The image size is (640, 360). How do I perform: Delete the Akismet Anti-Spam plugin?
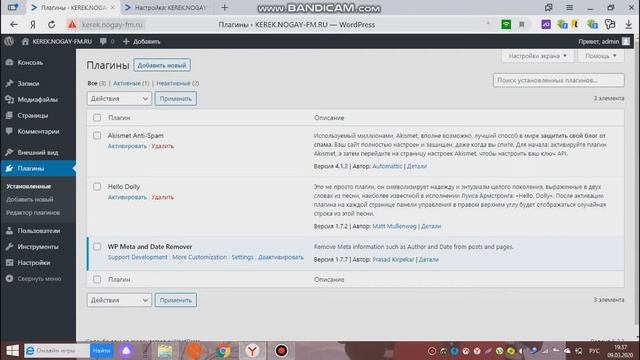point(162,146)
